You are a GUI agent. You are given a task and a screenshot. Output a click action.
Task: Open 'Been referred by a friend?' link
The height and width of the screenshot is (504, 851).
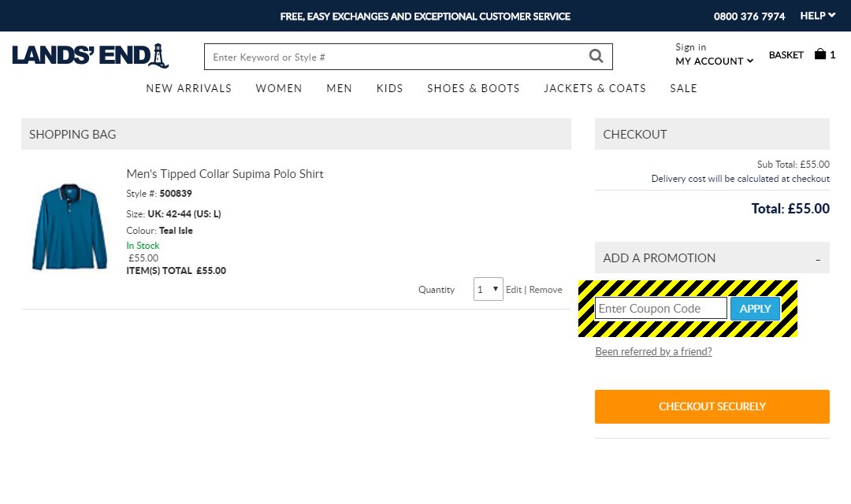point(653,351)
